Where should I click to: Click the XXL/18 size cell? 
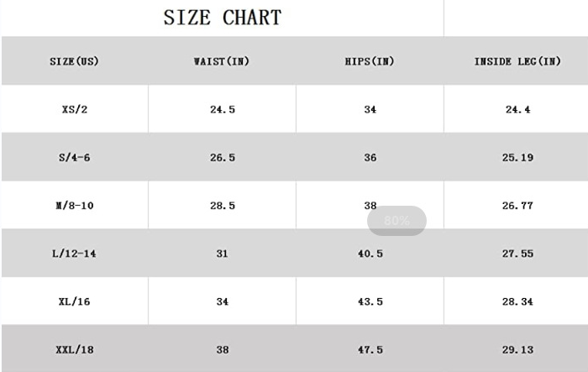pyautogui.click(x=74, y=349)
